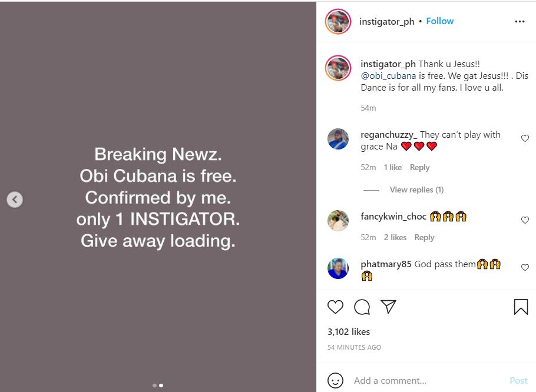
Task: Open the three-dot more options menu
Action: 519,22
